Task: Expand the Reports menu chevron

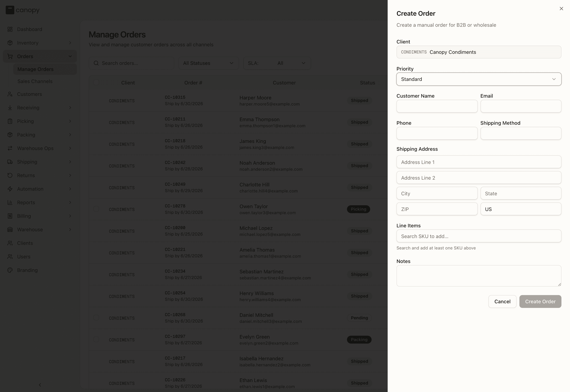Action: (x=70, y=202)
